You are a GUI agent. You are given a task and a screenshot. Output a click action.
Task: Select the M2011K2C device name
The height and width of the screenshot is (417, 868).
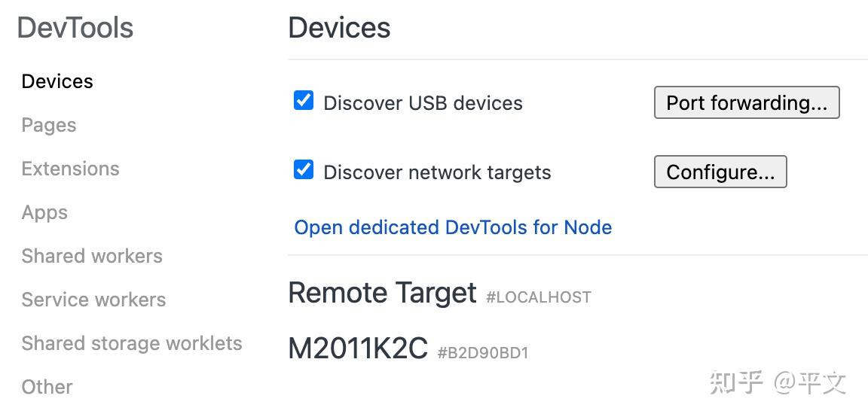coord(358,349)
